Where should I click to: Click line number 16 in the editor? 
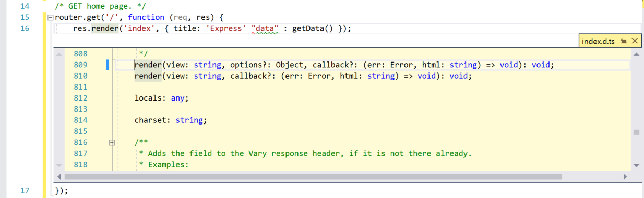click(x=25, y=28)
